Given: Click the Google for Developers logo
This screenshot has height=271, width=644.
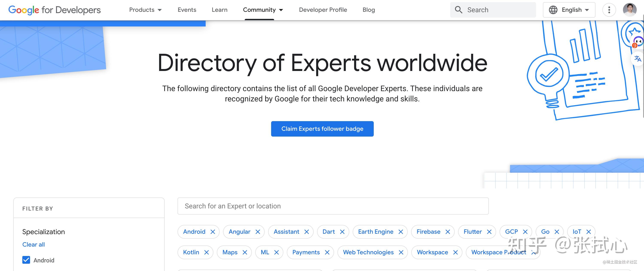Looking at the screenshot, I should coord(54,10).
